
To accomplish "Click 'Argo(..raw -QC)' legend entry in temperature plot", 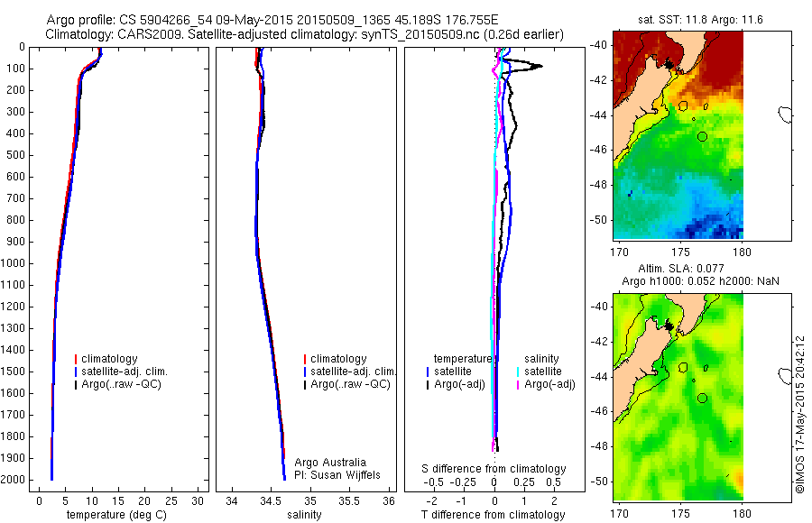I will click(x=121, y=384).
